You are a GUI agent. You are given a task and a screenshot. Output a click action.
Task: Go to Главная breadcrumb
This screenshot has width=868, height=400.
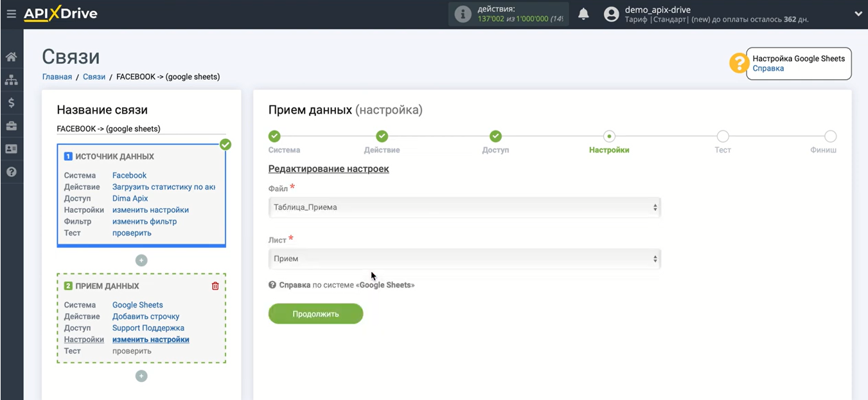tap(57, 77)
